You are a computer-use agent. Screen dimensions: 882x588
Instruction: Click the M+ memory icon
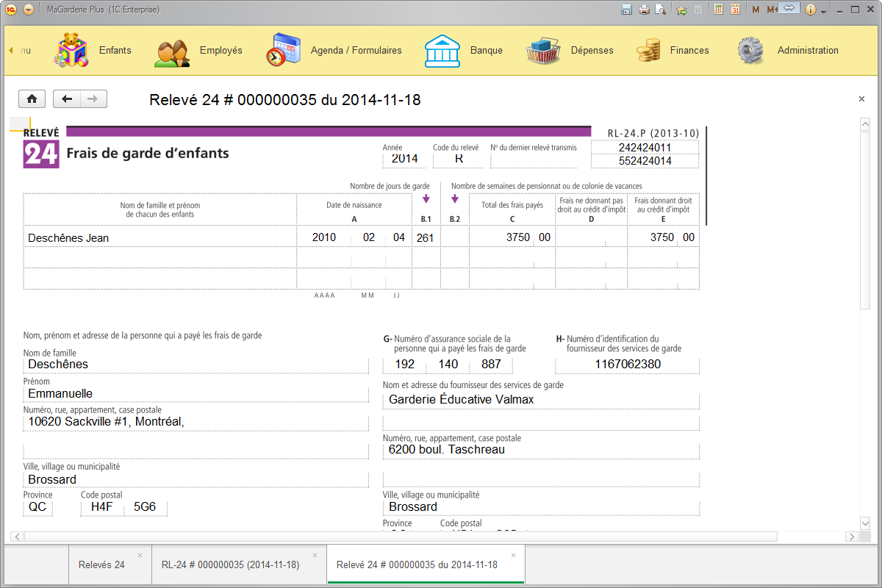coord(772,7)
